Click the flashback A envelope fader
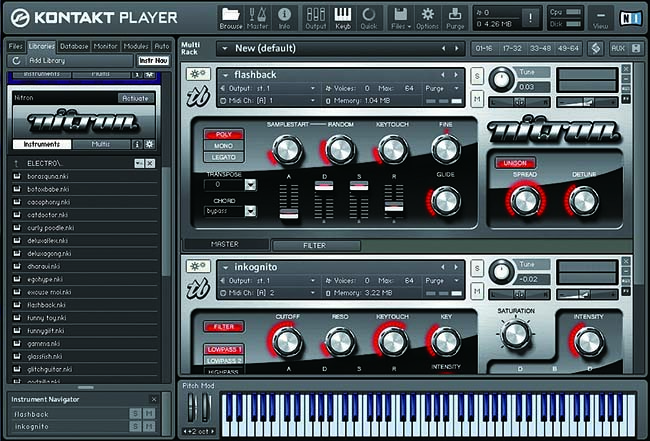Viewport: 650px width, 441px height. coord(289,214)
